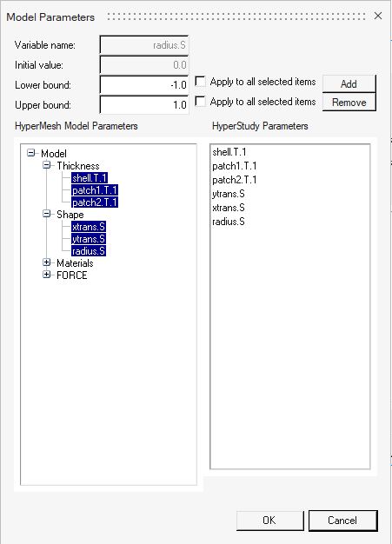The width and height of the screenshot is (392, 544).
Task: Click the Lower bound input field
Action: (144, 84)
